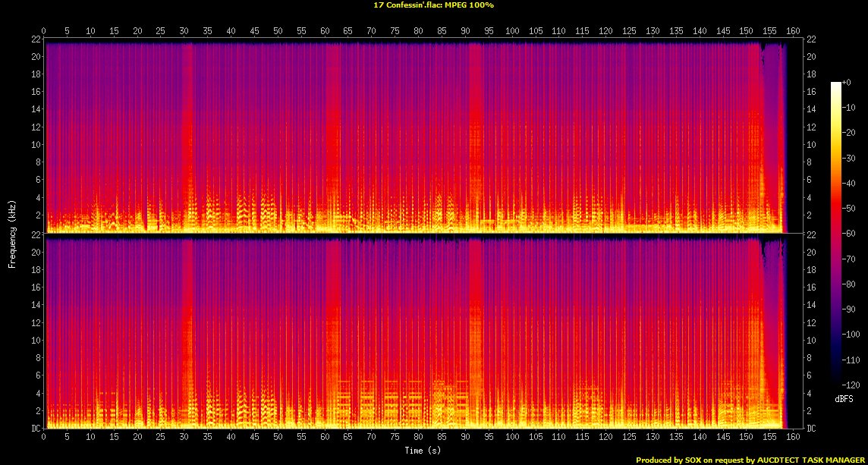The height and width of the screenshot is (465, 868).
Task: Click the dark fade-out at the upper spectrogram's end
Action: click(x=794, y=137)
